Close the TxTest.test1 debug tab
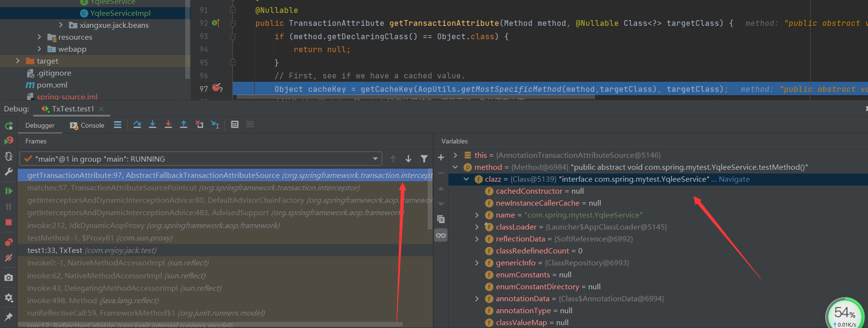Screen dimensions: 868x328 coord(101,109)
